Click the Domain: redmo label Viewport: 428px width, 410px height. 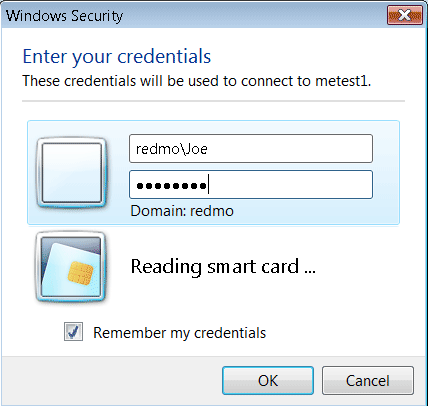(x=182, y=211)
